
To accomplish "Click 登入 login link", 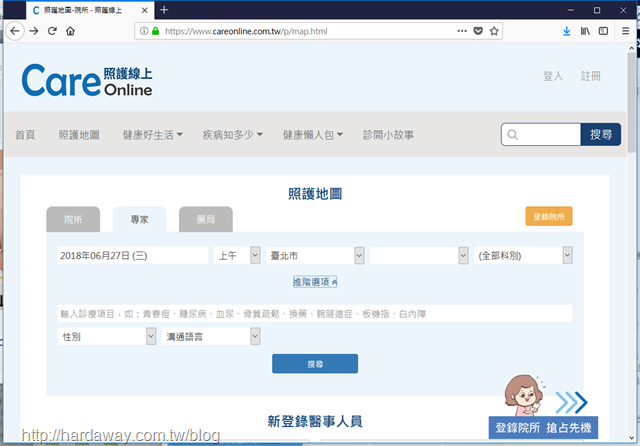I will pos(553,76).
